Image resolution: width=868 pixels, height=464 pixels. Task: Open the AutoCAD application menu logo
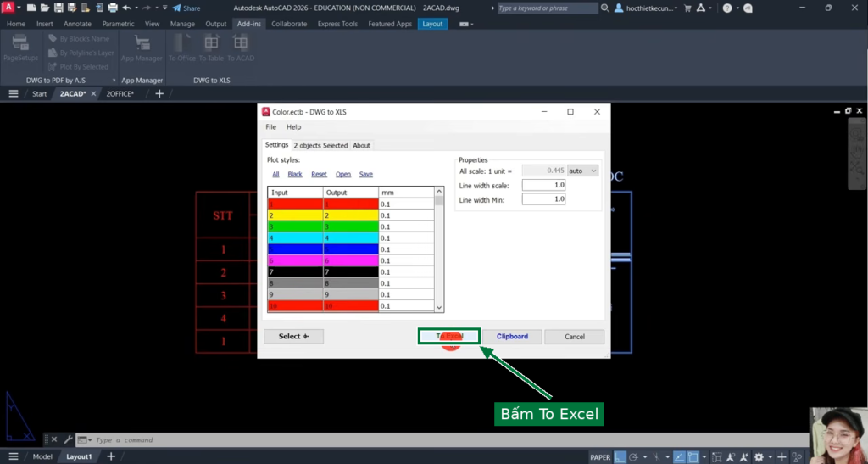click(x=8, y=7)
